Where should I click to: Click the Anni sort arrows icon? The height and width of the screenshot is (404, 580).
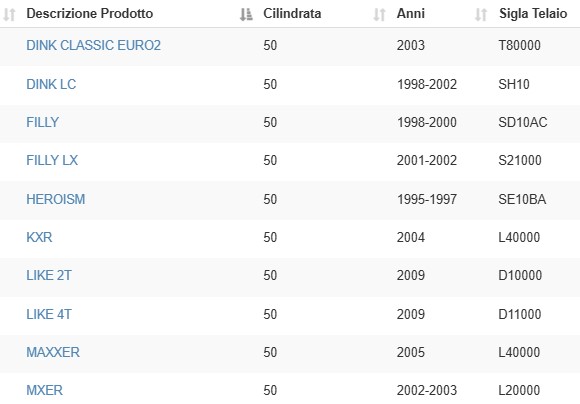click(480, 14)
